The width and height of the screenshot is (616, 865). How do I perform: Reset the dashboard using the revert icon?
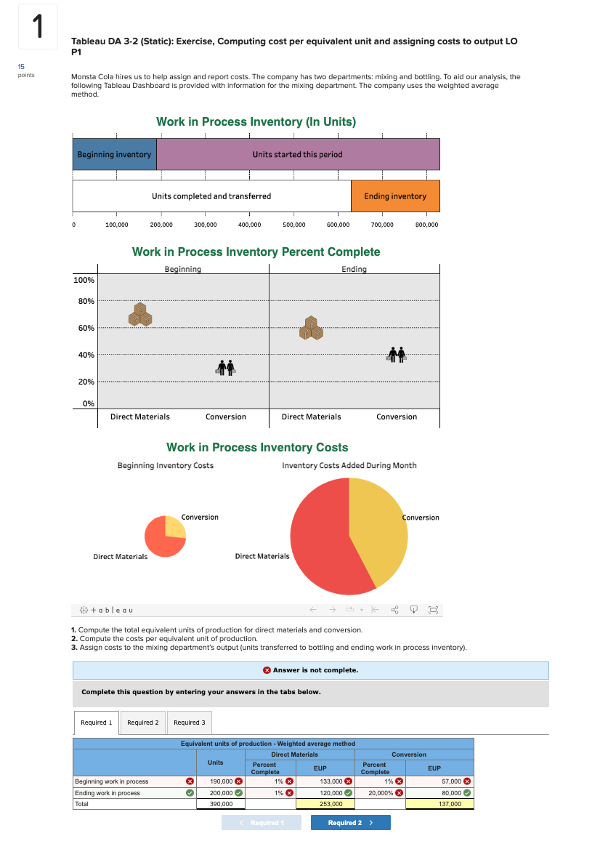375,610
